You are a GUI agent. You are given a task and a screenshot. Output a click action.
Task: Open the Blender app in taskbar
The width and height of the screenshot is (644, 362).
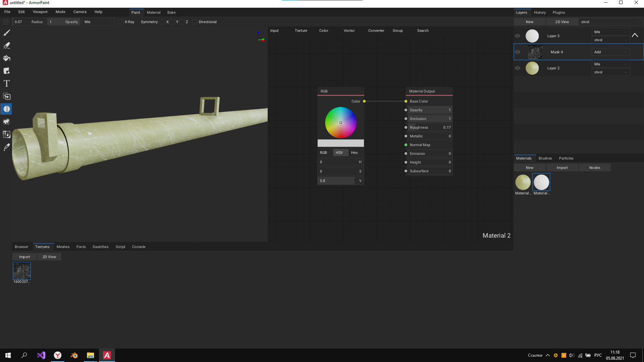tap(74, 355)
